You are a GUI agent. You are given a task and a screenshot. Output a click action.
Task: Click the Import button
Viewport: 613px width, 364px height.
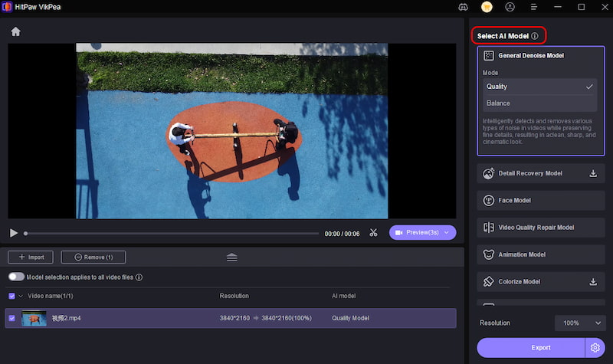pos(31,257)
